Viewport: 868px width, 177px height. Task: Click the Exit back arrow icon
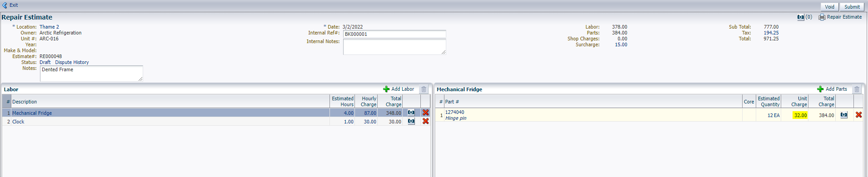coord(5,5)
